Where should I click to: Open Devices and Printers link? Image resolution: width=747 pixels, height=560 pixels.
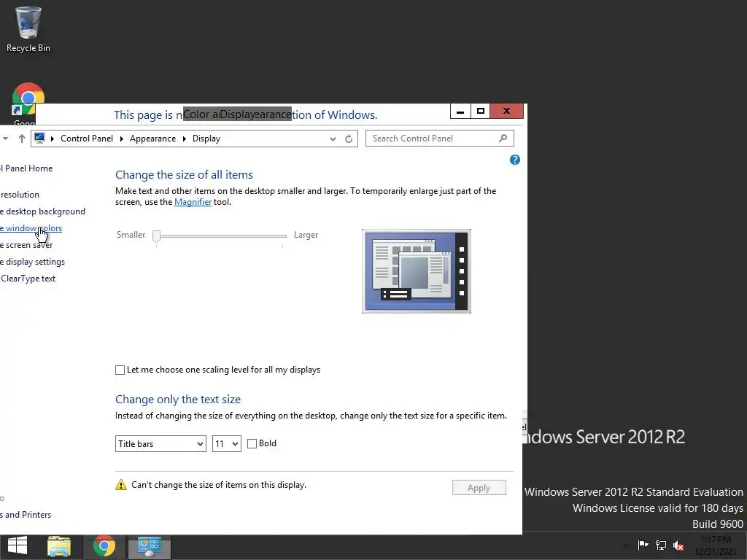point(26,515)
